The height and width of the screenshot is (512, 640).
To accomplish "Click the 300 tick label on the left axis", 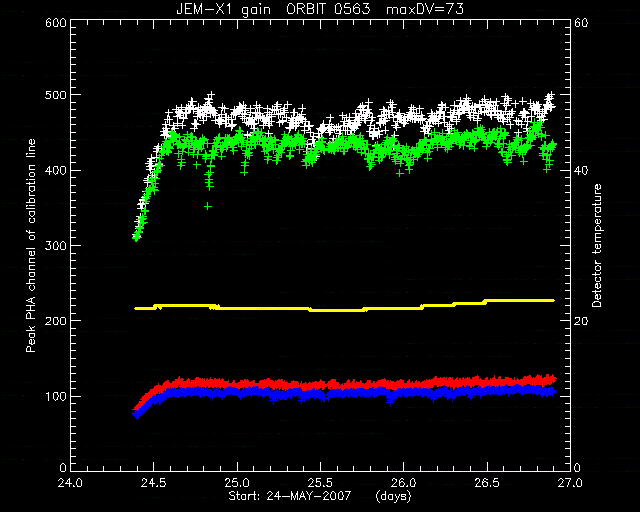I will pyautogui.click(x=56, y=245).
